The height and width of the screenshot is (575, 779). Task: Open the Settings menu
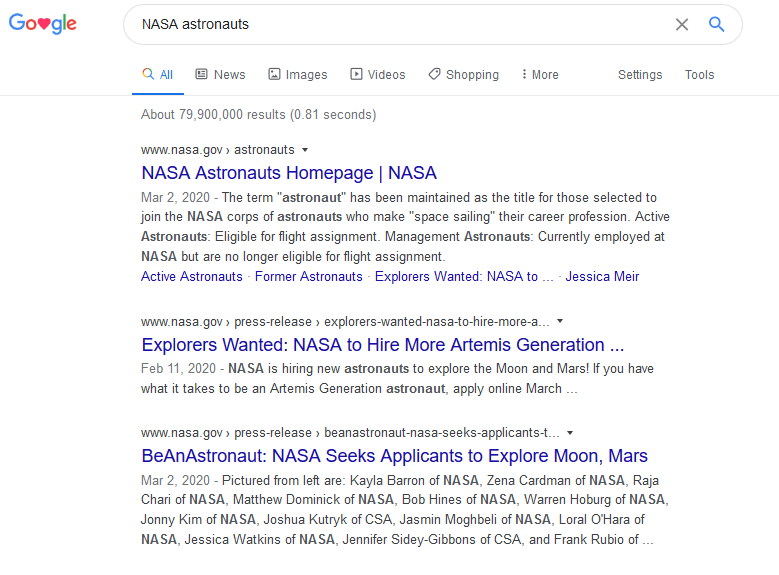[x=640, y=75]
